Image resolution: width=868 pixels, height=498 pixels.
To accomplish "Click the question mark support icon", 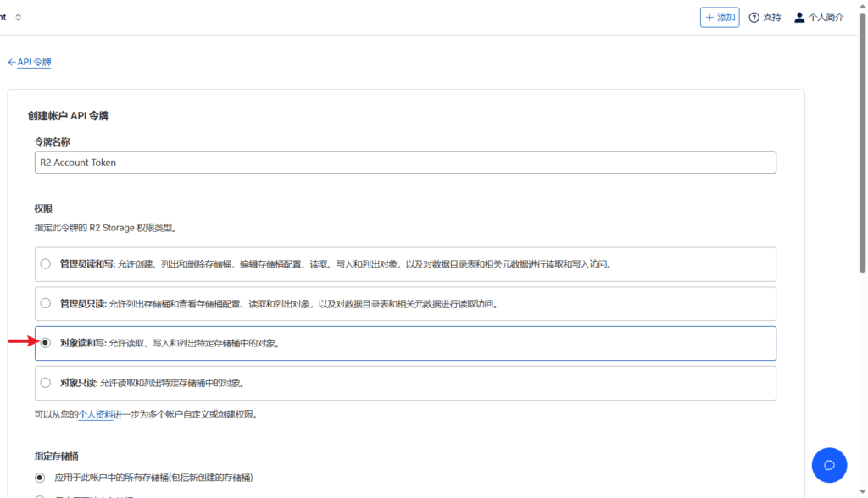I will coord(754,18).
